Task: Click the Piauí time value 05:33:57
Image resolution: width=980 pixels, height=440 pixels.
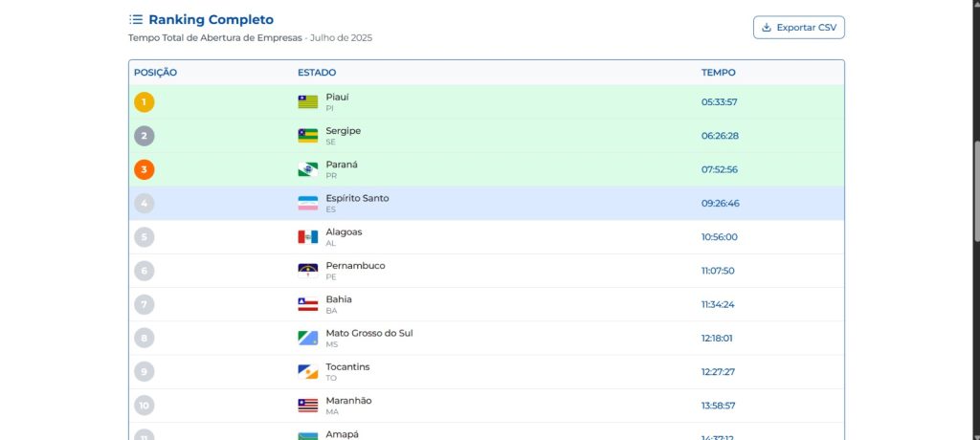Action: point(719,102)
